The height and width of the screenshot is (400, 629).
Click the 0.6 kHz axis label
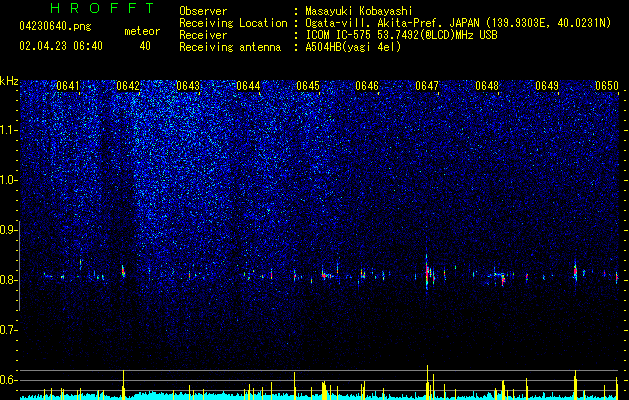click(8, 380)
